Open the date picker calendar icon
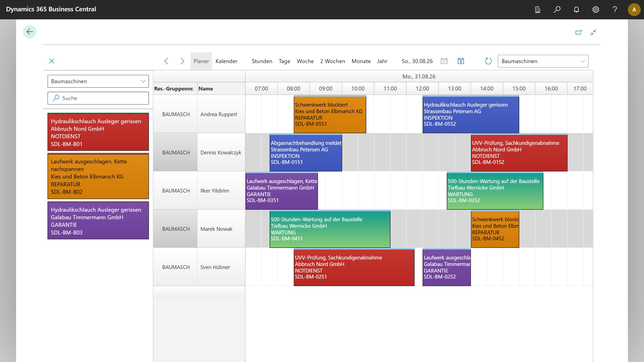This screenshot has height=362, width=644. tap(444, 61)
